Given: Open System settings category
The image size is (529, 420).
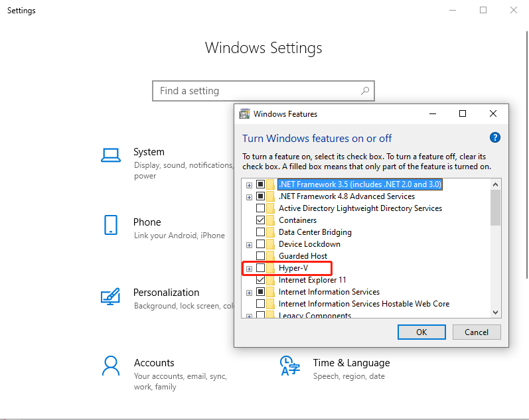Looking at the screenshot, I should pyautogui.click(x=167, y=163).
